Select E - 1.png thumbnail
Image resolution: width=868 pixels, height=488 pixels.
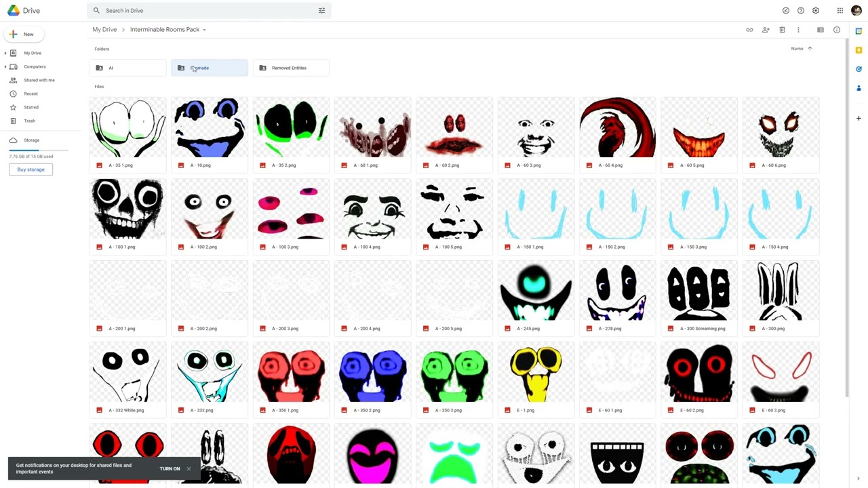pyautogui.click(x=536, y=373)
